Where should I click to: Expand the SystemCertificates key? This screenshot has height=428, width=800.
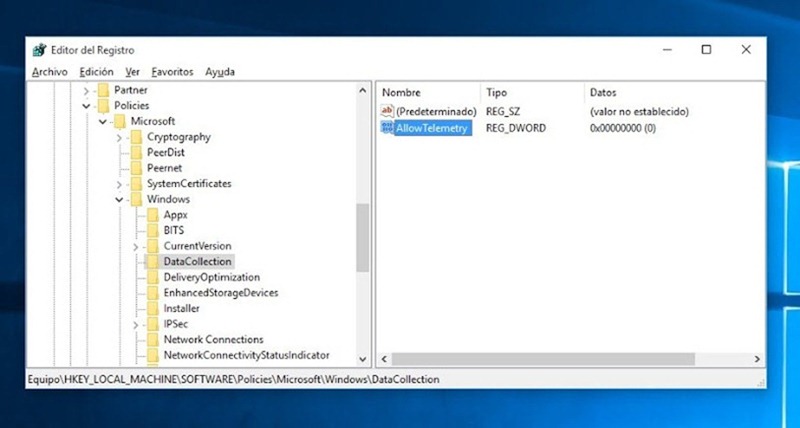[119, 184]
